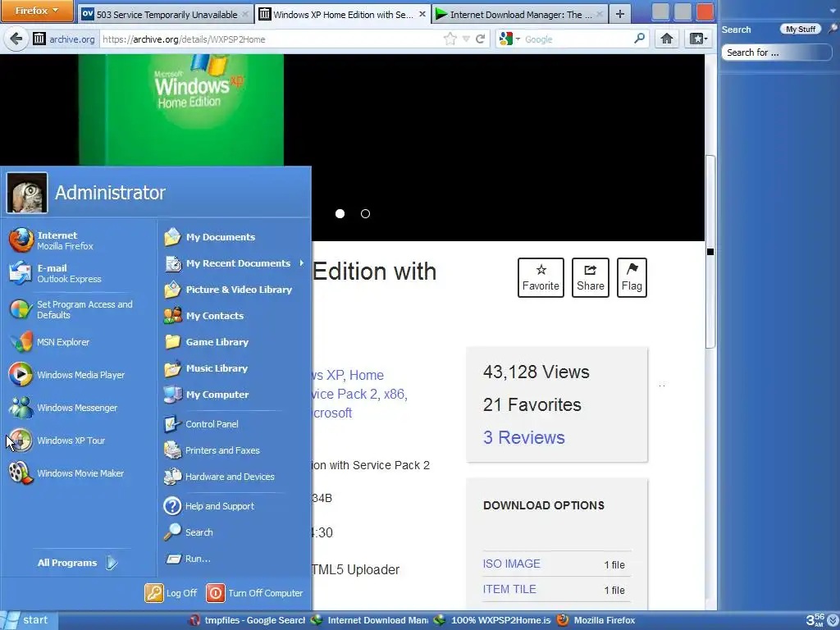Click the Flag button

[x=632, y=277]
